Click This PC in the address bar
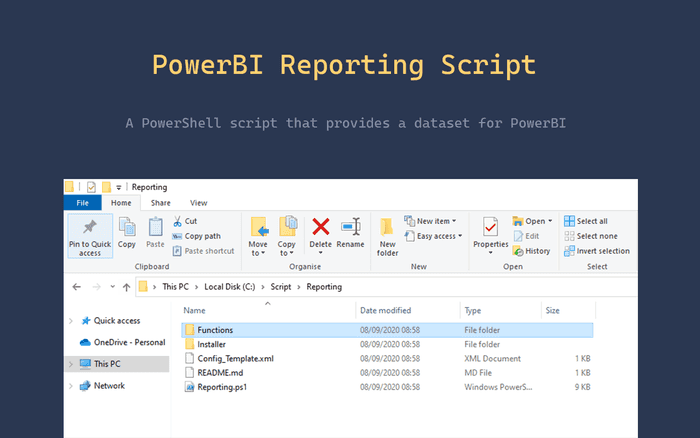Image resolution: width=700 pixels, height=438 pixels. 175,287
